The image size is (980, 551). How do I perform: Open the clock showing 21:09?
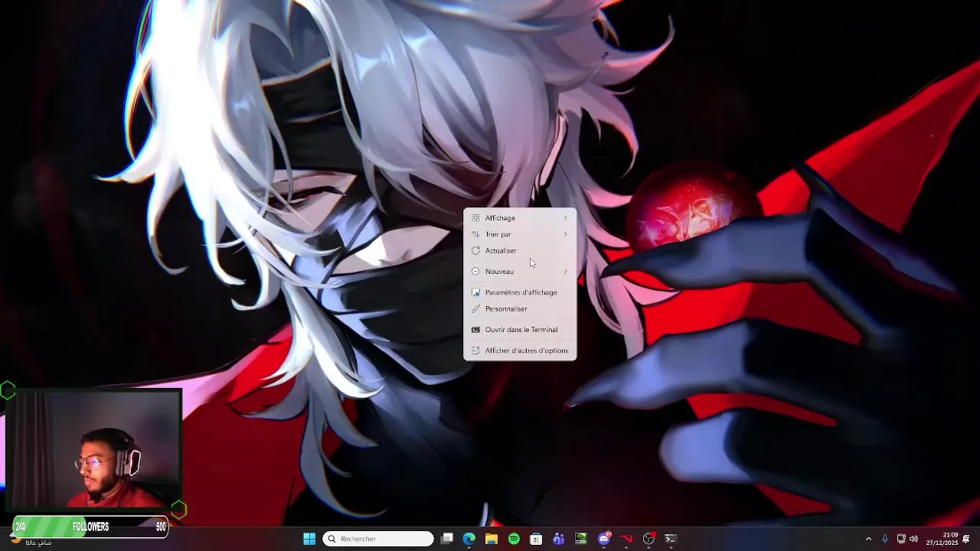pyautogui.click(x=942, y=539)
